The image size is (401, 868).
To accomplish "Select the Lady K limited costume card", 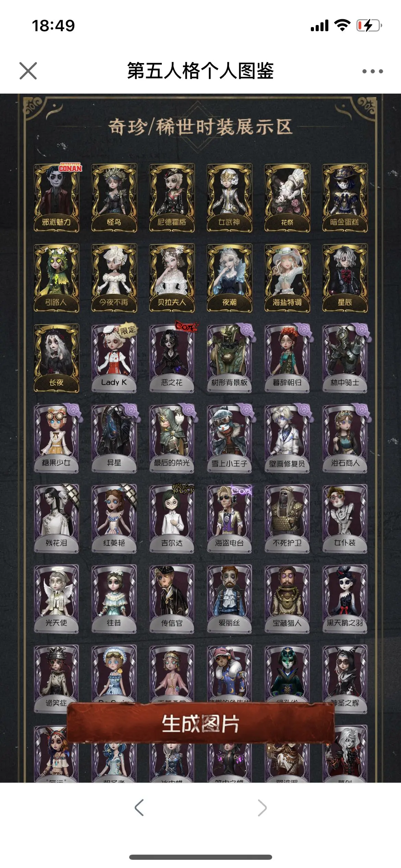I will (x=114, y=358).
